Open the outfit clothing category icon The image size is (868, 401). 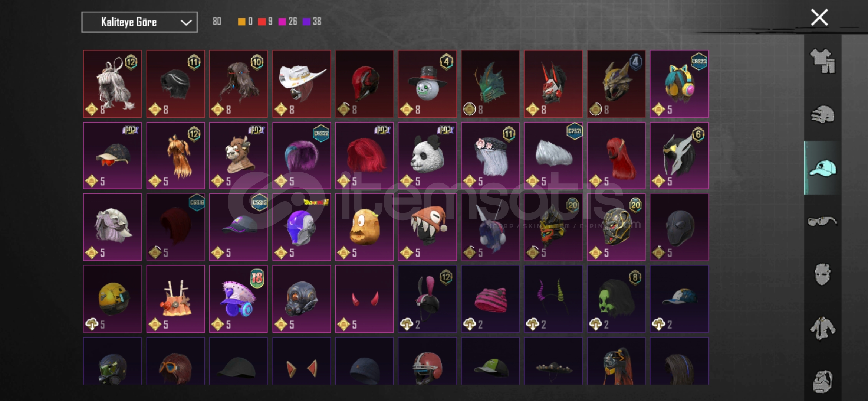pos(822,61)
